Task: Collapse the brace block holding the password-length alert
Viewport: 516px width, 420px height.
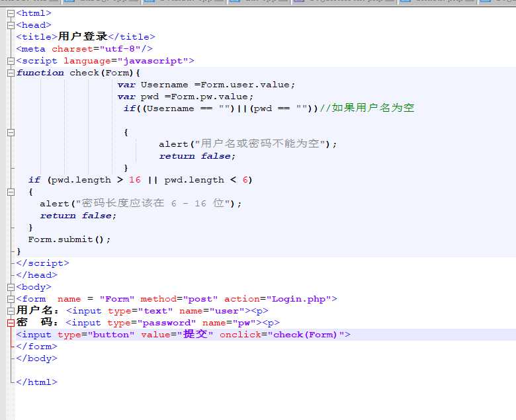Action: click(x=11, y=192)
